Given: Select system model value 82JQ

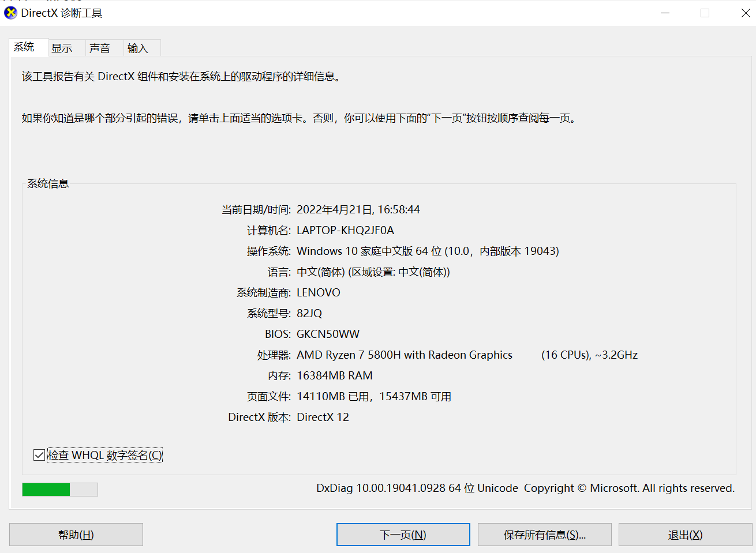Looking at the screenshot, I should (309, 313).
